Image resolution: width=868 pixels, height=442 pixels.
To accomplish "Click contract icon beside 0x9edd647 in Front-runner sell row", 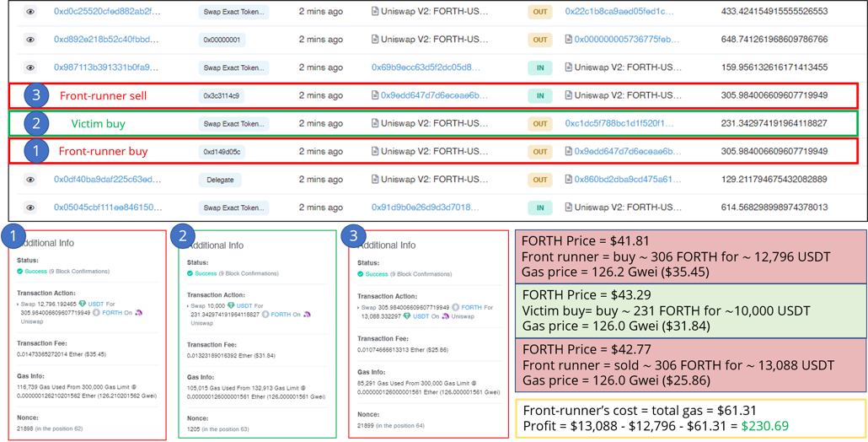I will (x=375, y=96).
